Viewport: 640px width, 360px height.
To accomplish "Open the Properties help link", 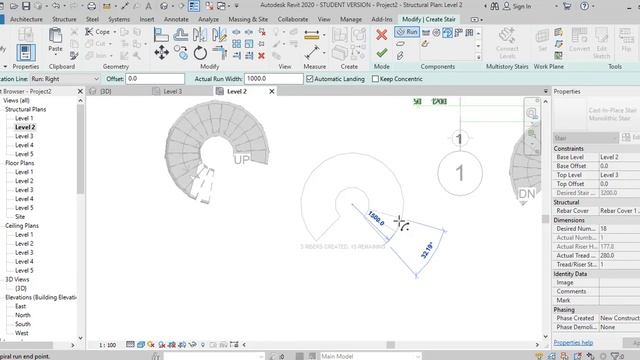I will pos(573,343).
